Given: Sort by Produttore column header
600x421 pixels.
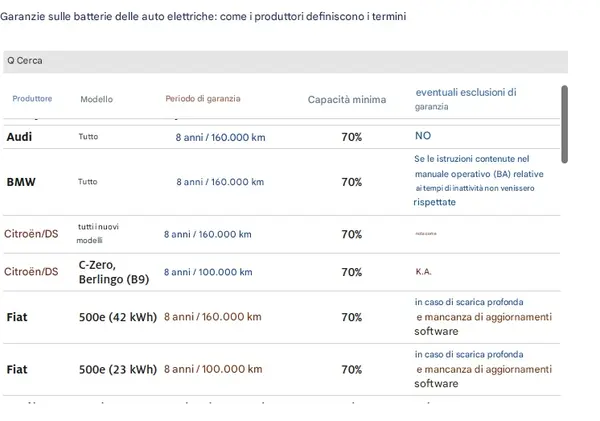Looking at the screenshot, I should coord(32,99).
